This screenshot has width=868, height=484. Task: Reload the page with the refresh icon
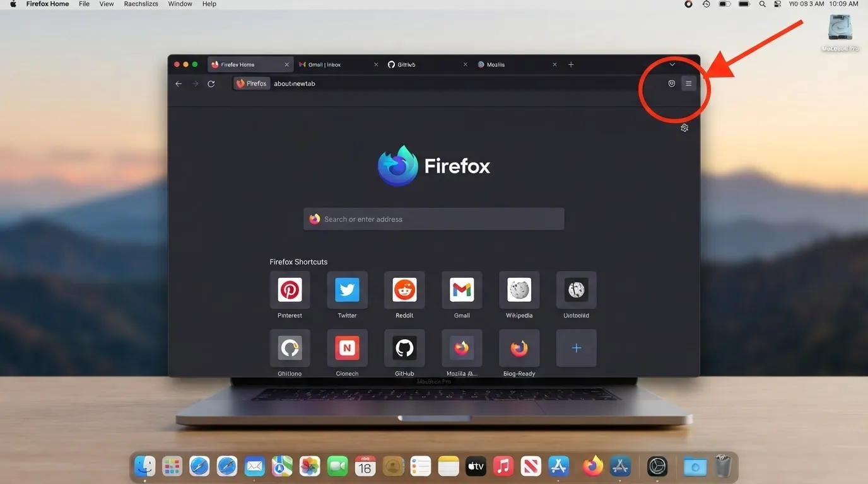(211, 84)
